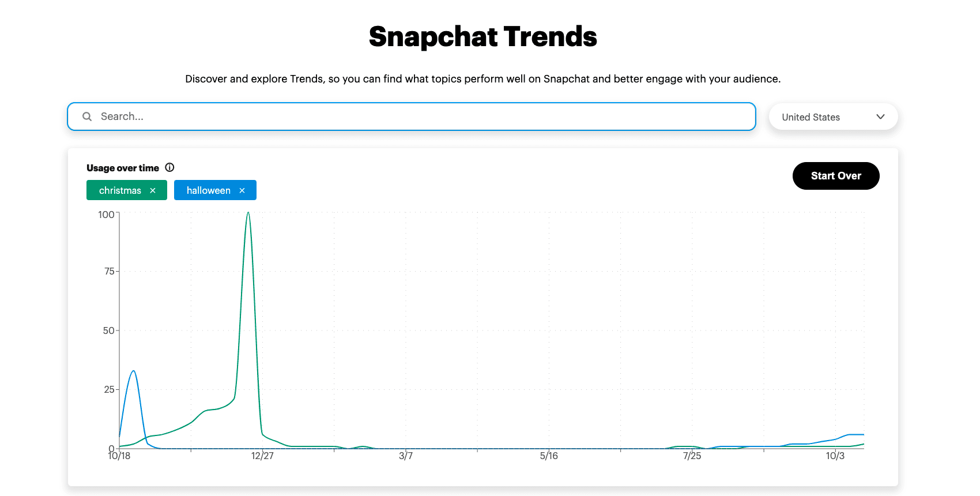Click the info circle beside chart title
The width and height of the screenshot is (980, 496).
click(169, 167)
